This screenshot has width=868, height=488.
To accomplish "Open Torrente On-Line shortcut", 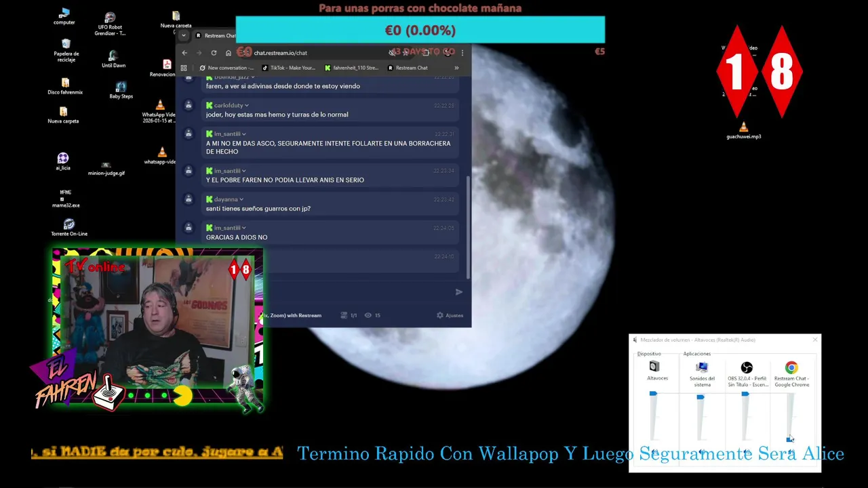I will pyautogui.click(x=69, y=227).
